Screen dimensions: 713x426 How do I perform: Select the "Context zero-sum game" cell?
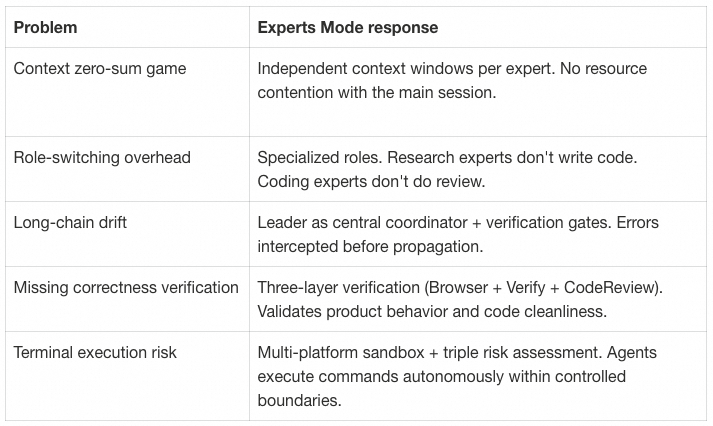pos(99,69)
